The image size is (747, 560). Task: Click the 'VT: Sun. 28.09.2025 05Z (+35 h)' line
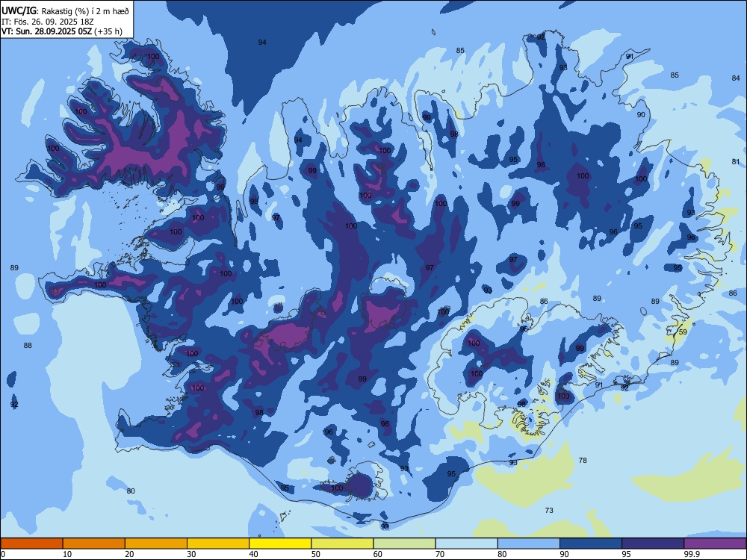62,31
